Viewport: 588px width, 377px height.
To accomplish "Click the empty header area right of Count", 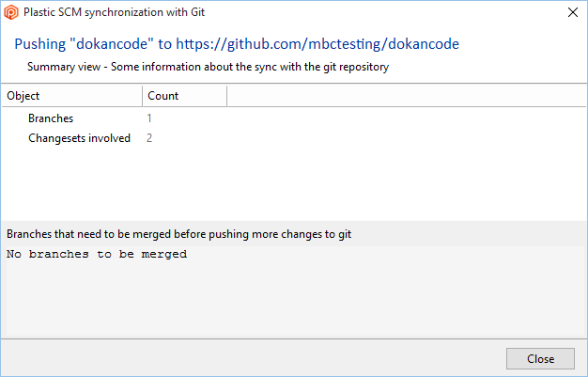I will pos(404,96).
